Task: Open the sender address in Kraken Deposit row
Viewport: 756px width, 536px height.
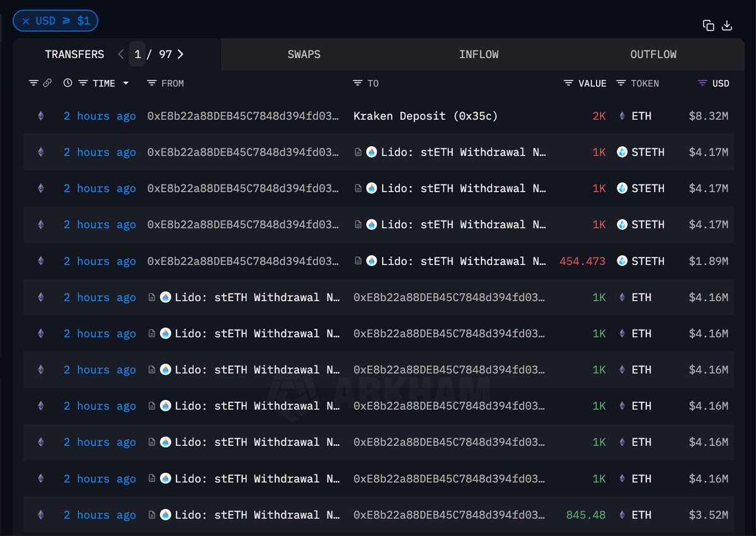Action: (244, 116)
